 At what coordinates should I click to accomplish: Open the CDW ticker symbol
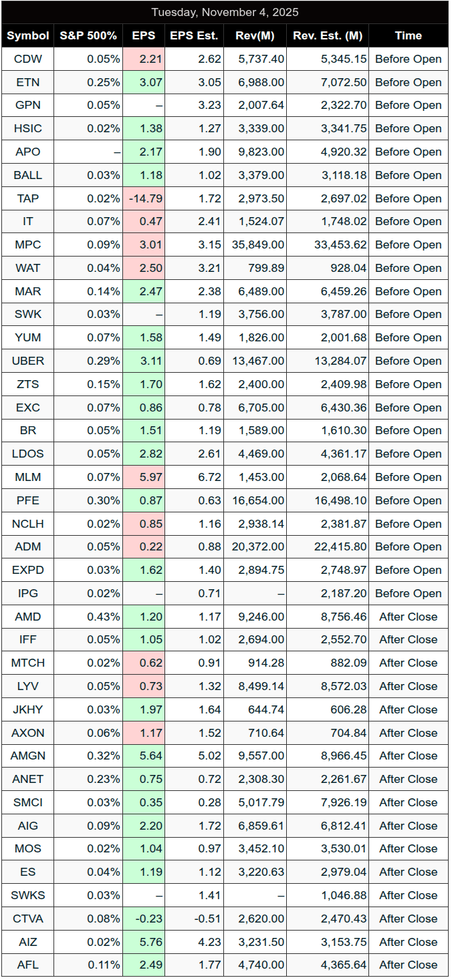[x=28, y=59]
